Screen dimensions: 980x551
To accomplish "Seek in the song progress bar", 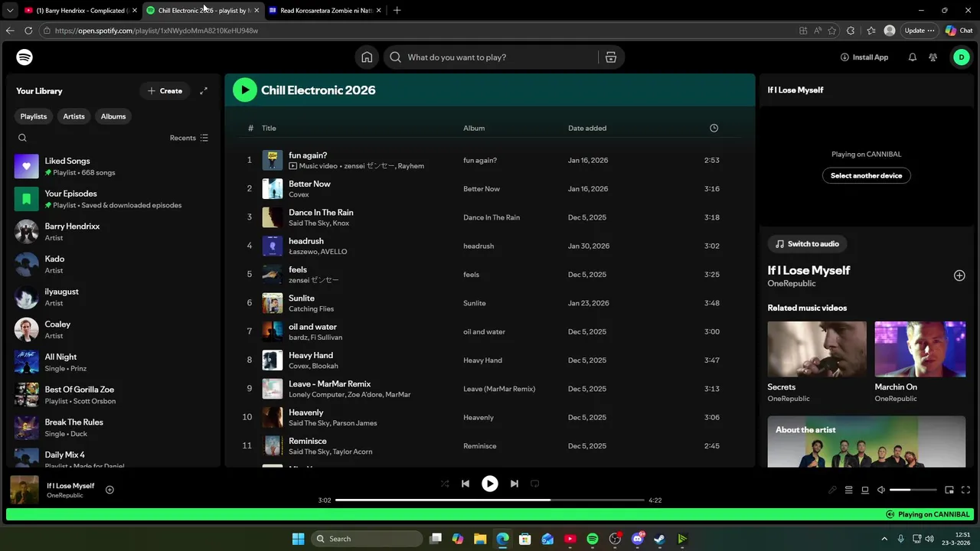I will coord(490,500).
